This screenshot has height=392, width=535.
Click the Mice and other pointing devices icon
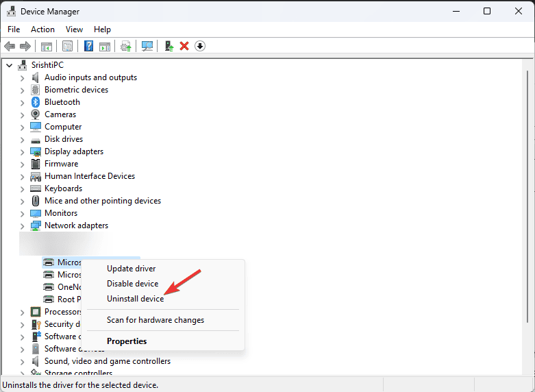(36, 201)
